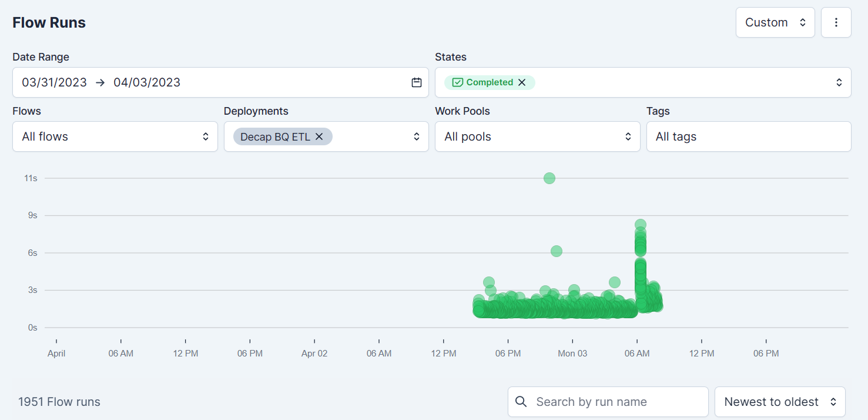Click the Completed state checkmark icon

click(x=458, y=82)
